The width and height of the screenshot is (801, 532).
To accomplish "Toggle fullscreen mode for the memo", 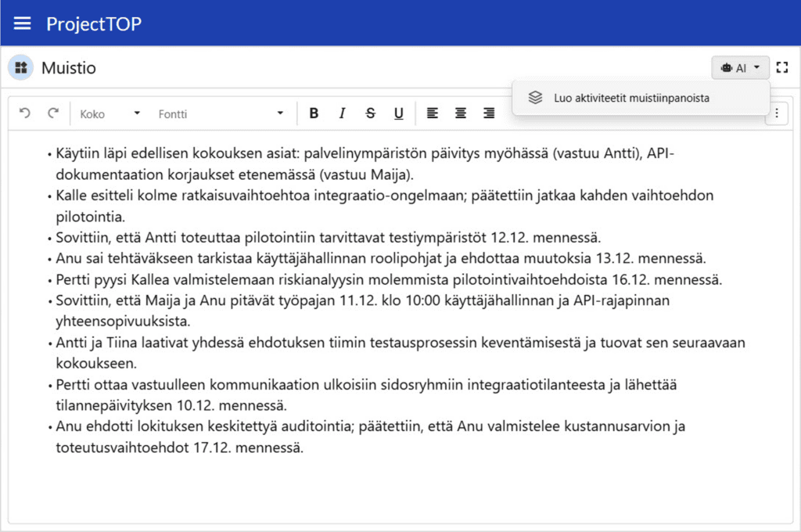I will [x=781, y=68].
